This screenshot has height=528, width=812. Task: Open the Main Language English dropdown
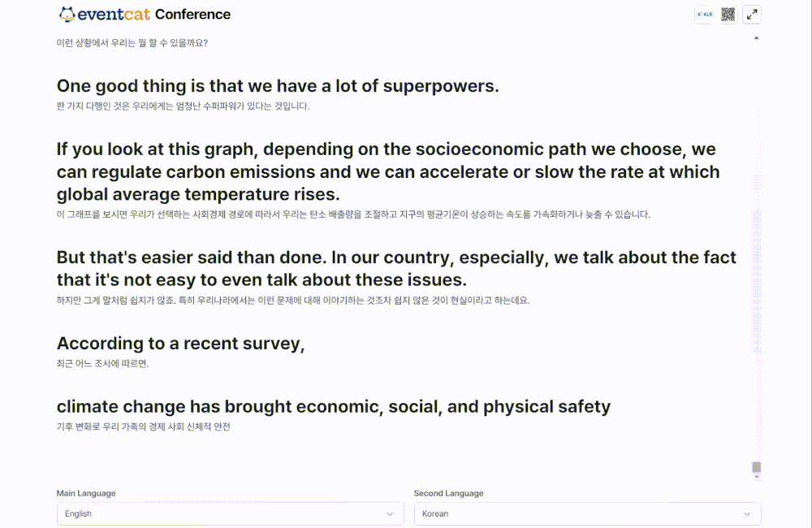click(230, 513)
